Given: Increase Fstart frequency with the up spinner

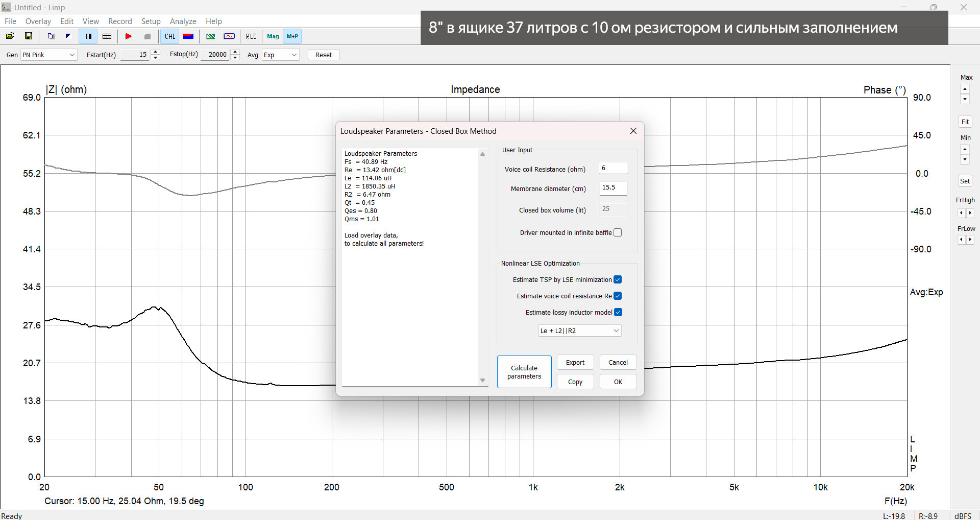Looking at the screenshot, I should coord(156,52).
